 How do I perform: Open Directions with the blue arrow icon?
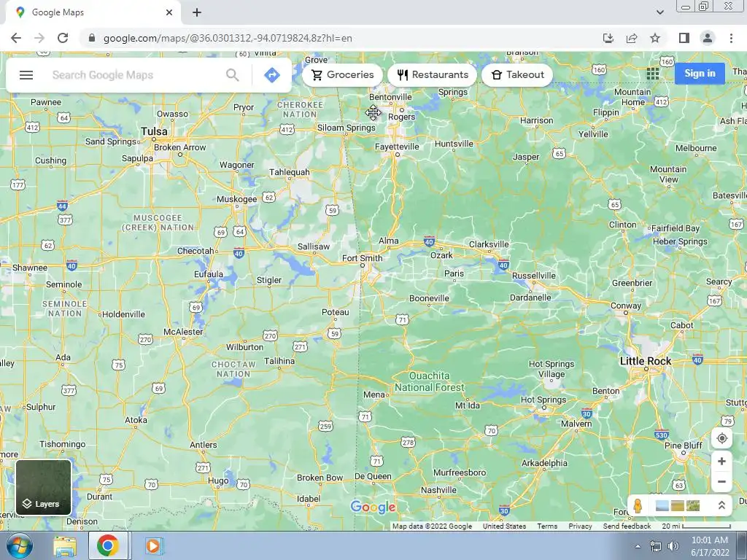point(272,75)
